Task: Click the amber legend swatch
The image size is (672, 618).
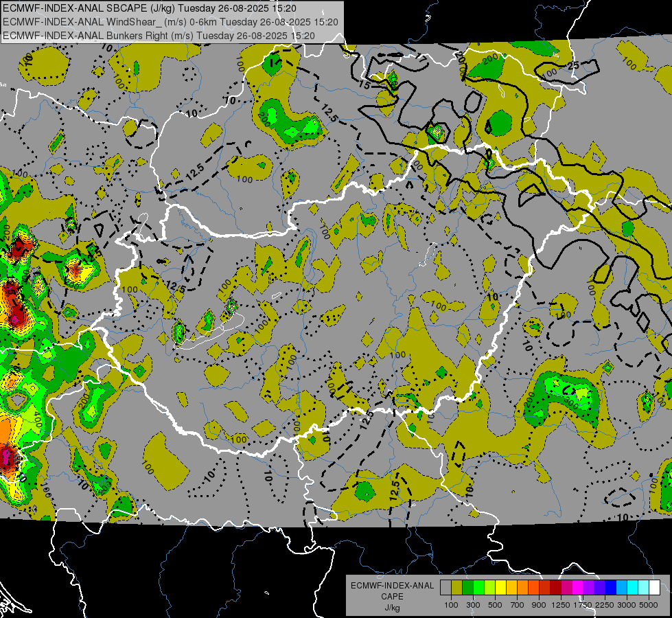Action: tap(511, 588)
